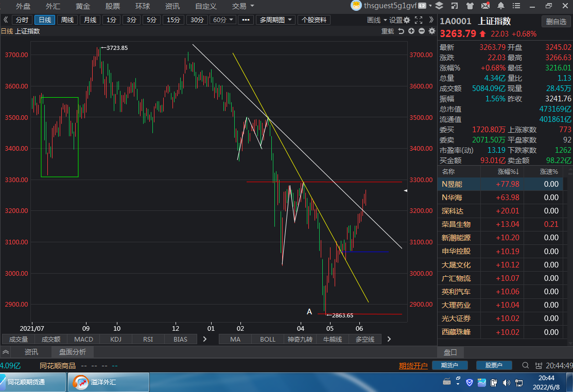
Task: Open the envelope message icon in titlebar
Action: pyautogui.click(x=485, y=6)
